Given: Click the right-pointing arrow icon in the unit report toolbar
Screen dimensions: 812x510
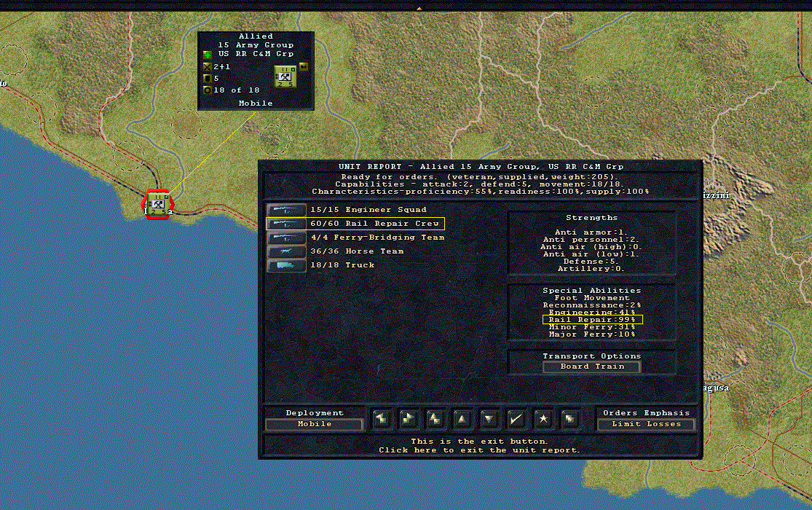Looking at the screenshot, I should click(408, 419).
